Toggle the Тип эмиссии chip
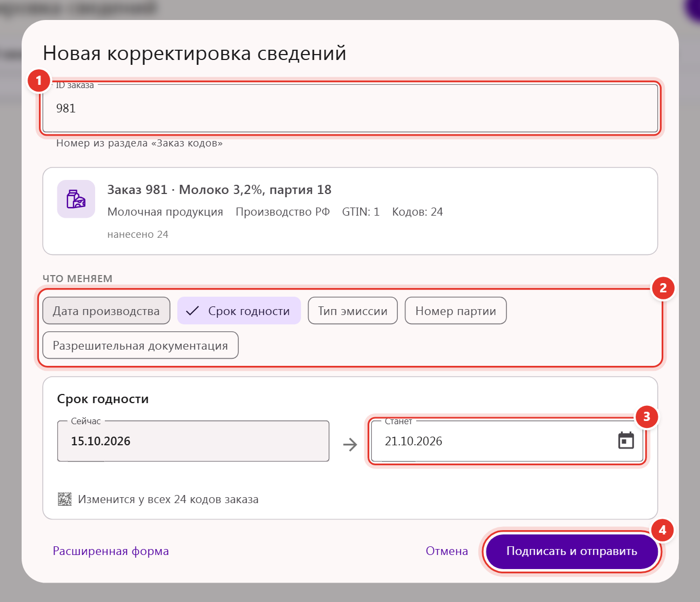This screenshot has height=602, width=700. (x=353, y=311)
